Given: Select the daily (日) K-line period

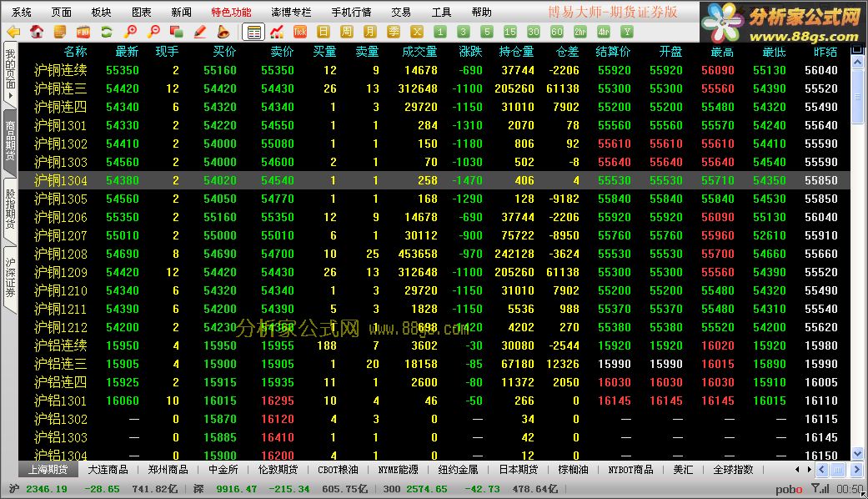Looking at the screenshot, I should tap(324, 32).
